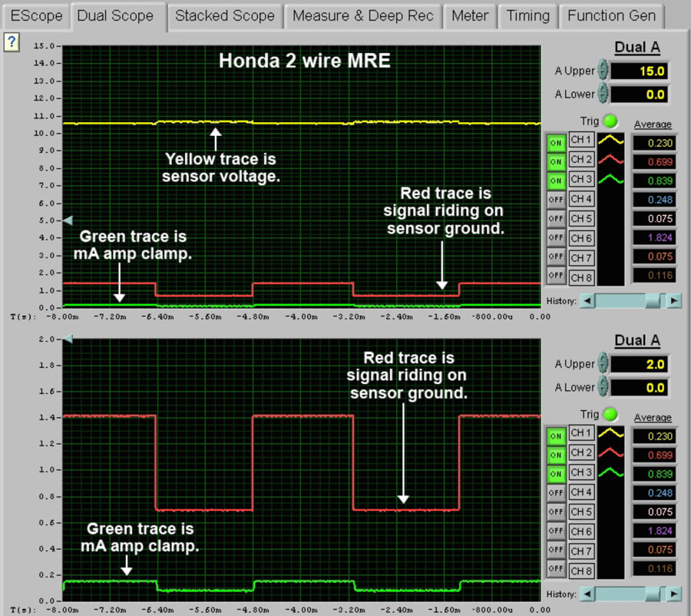Click the 0.116 average value in the 2.0-range panel
This screenshot has width=691, height=616.
pos(654,569)
